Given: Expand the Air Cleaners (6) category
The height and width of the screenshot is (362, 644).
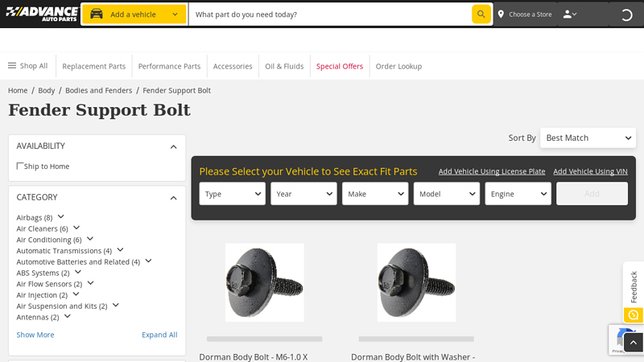Looking at the screenshot, I should pyautogui.click(x=76, y=228).
